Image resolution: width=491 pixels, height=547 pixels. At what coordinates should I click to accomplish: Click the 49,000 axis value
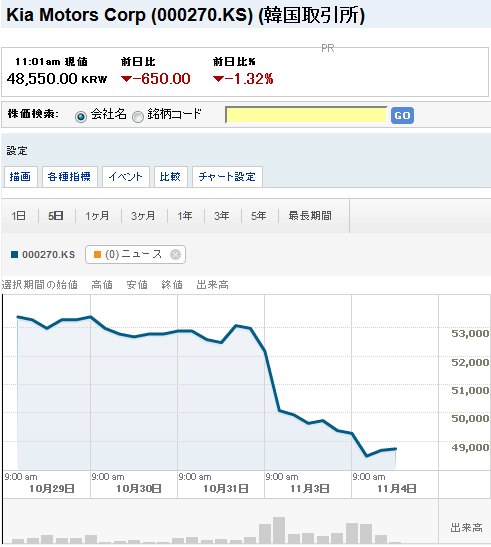(x=470, y=448)
